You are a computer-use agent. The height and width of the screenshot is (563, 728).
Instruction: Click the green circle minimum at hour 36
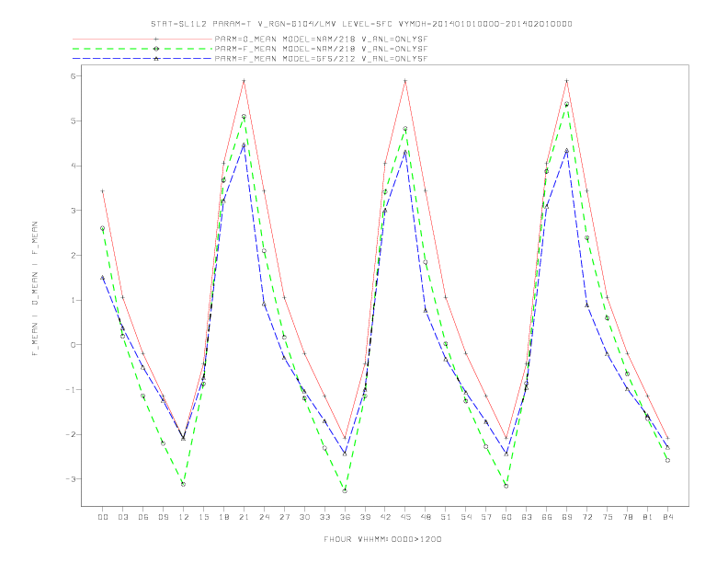tap(345, 491)
